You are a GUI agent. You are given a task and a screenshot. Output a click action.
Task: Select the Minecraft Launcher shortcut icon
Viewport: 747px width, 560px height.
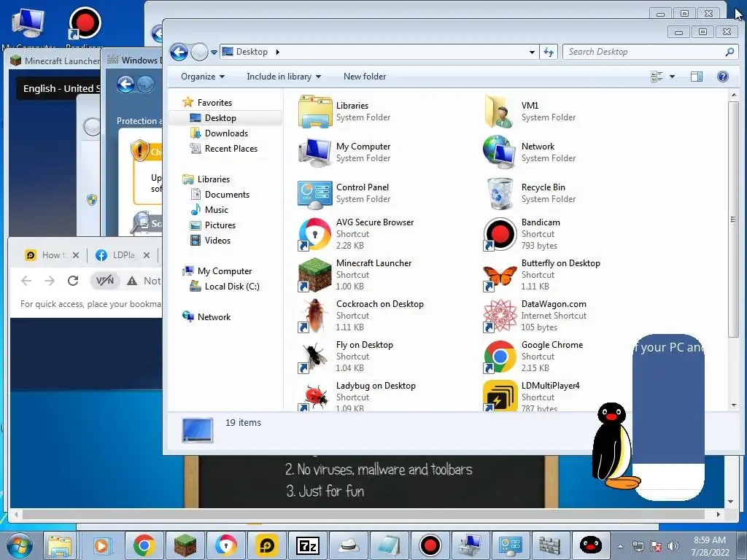click(x=315, y=275)
